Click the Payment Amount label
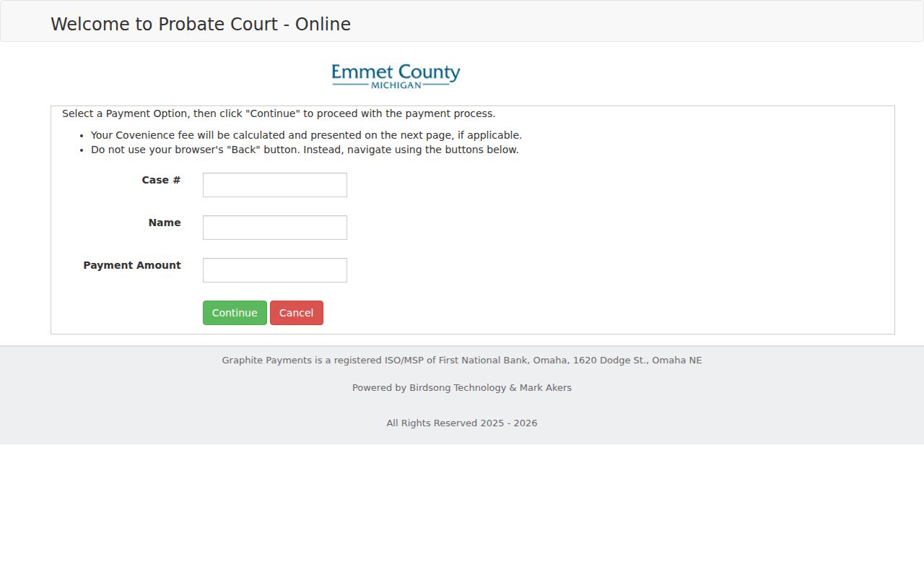Screen dimensions: 924x578 click(x=132, y=265)
